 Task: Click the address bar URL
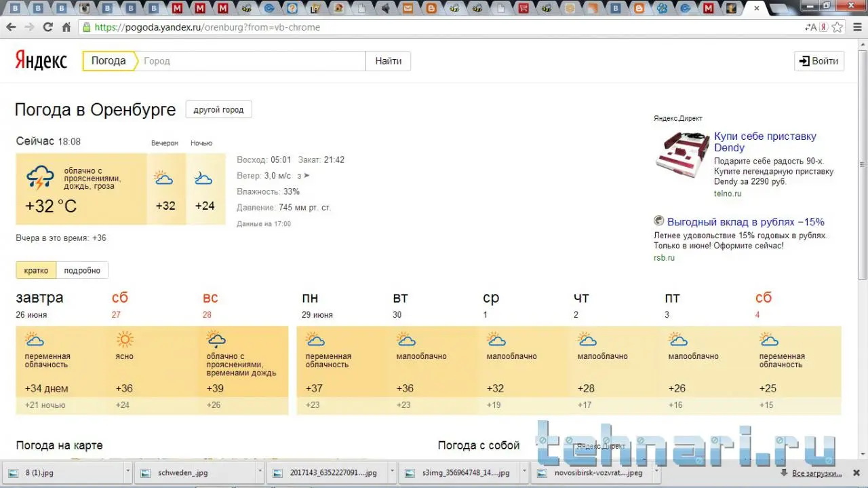pyautogui.click(x=207, y=28)
